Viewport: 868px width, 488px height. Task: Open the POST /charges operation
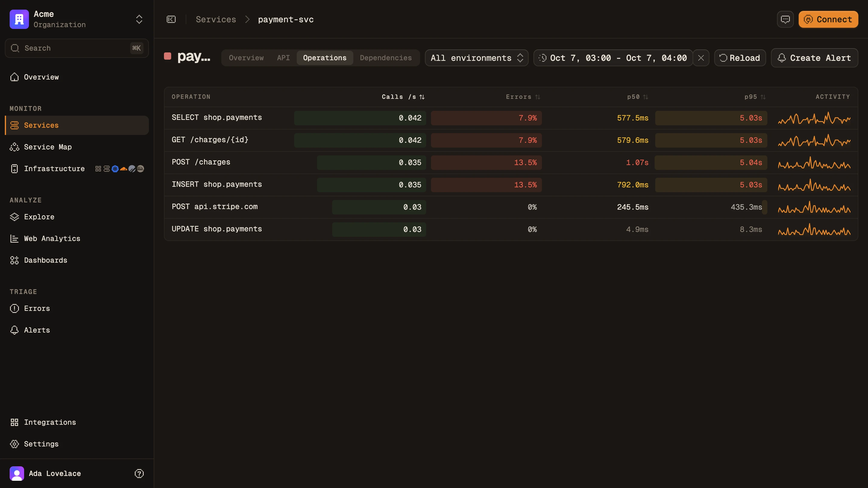511,163
